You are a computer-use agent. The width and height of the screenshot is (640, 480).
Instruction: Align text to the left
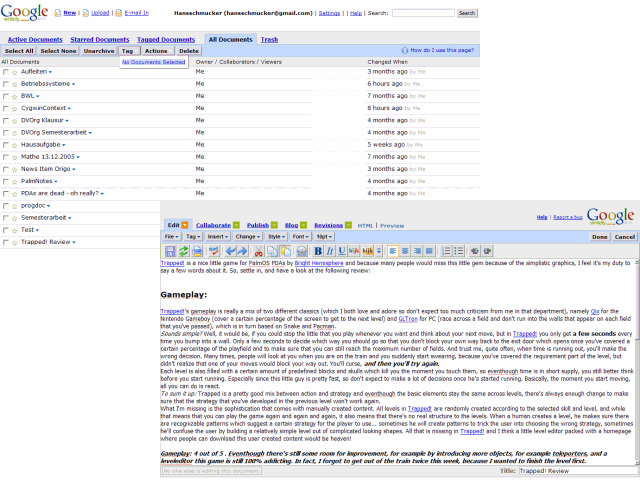coord(393,251)
